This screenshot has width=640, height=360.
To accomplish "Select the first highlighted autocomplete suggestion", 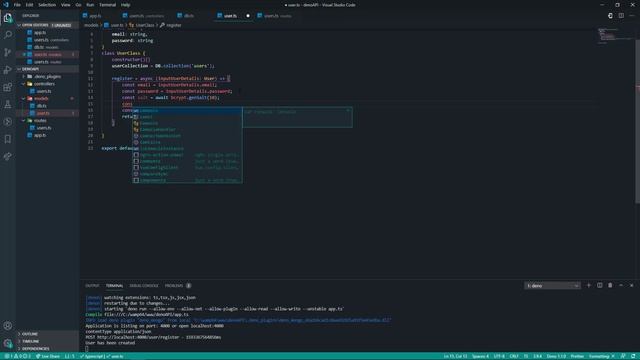I will (187, 111).
